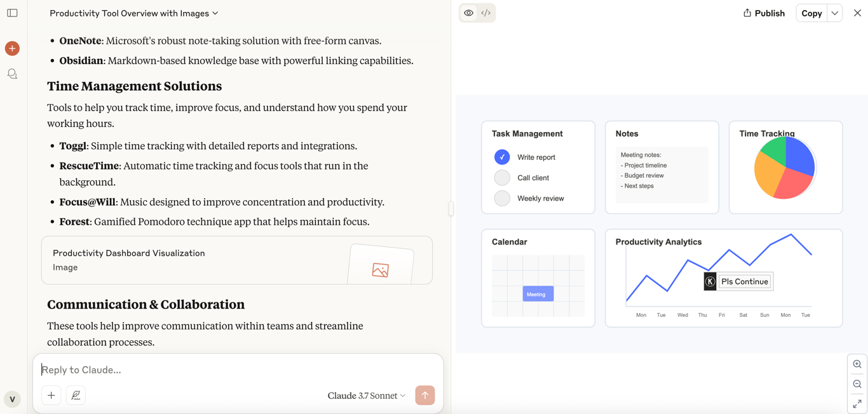Click the OneNote list entry
Image resolution: width=868 pixels, height=414 pixels.
coord(220,41)
